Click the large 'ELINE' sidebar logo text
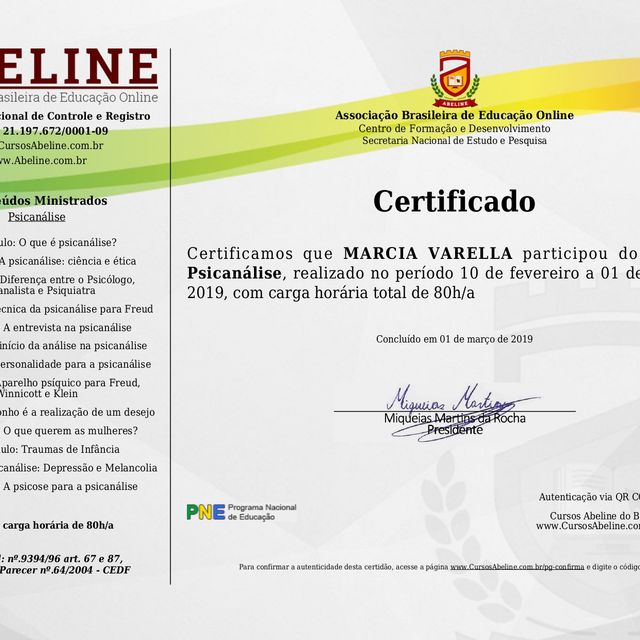The width and height of the screenshot is (640, 640). 79,66
